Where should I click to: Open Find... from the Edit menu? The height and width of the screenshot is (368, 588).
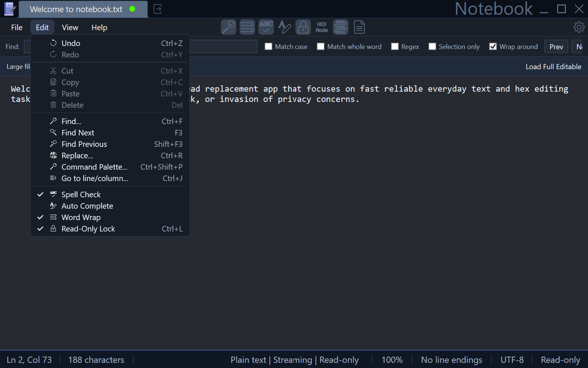(x=110, y=121)
